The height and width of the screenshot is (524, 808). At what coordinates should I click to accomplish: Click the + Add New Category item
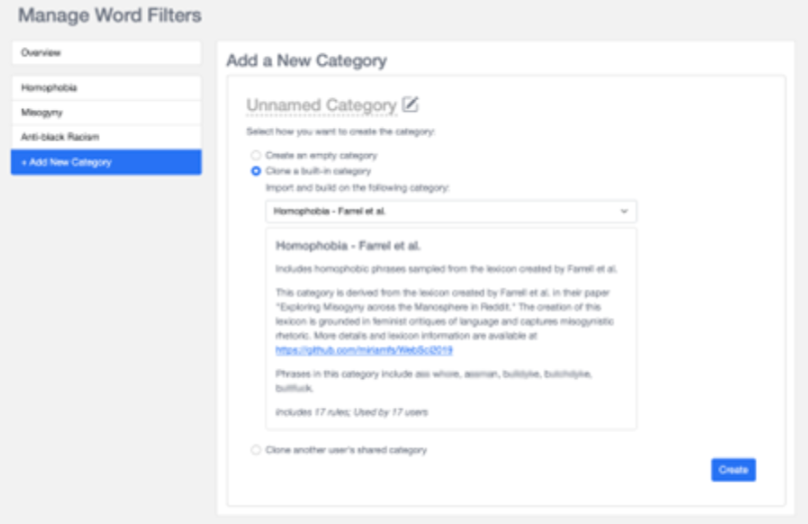click(106, 162)
